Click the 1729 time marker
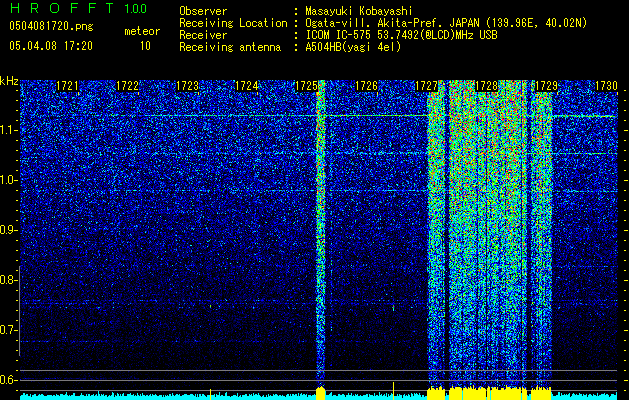Viewport: 629px width, 400px height. pyautogui.click(x=546, y=86)
